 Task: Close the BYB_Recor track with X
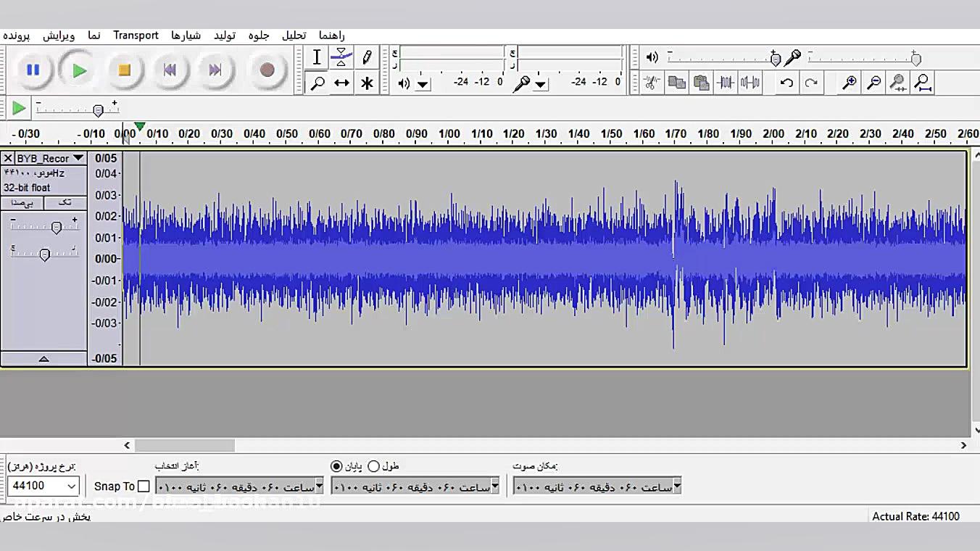pyautogui.click(x=8, y=158)
